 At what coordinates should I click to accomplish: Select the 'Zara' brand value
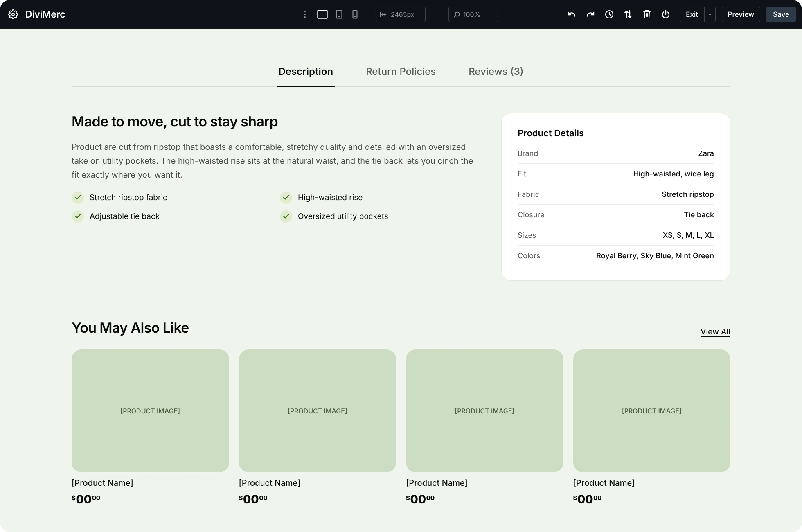(x=706, y=153)
